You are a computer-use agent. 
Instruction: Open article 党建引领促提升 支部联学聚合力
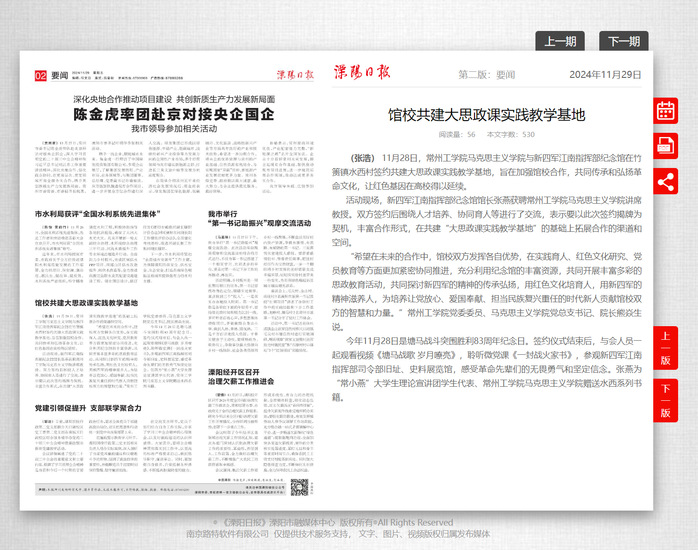pos(88,408)
